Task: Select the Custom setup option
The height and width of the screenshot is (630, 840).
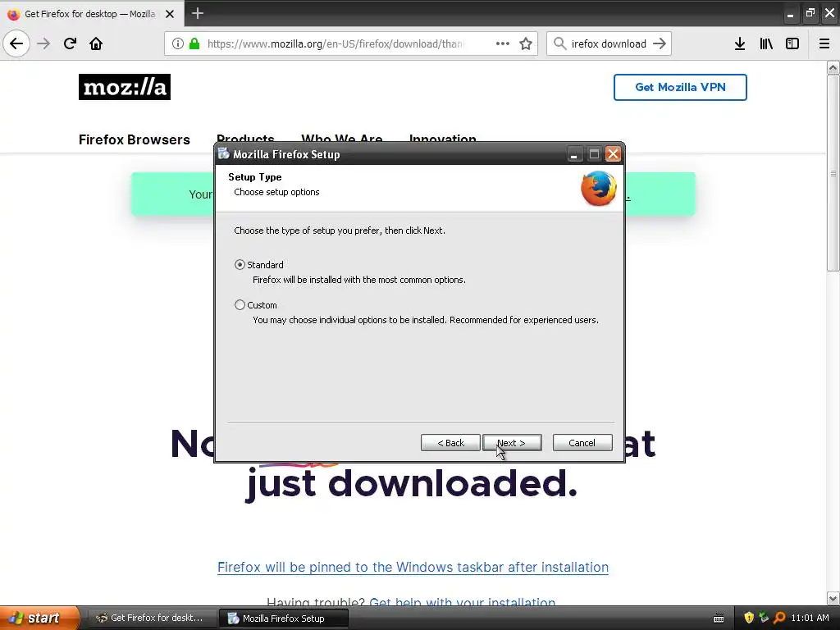Action: 240,305
